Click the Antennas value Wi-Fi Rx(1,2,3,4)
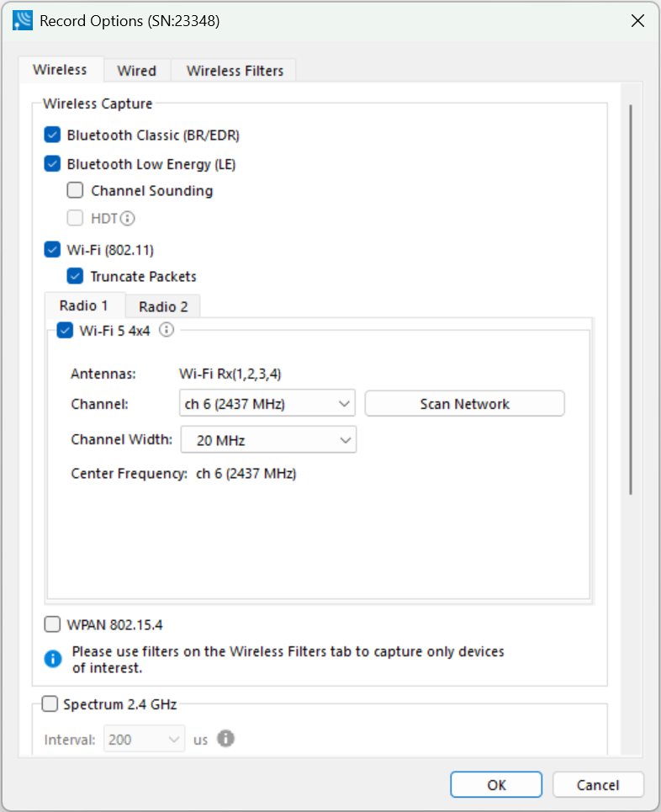 coord(230,374)
